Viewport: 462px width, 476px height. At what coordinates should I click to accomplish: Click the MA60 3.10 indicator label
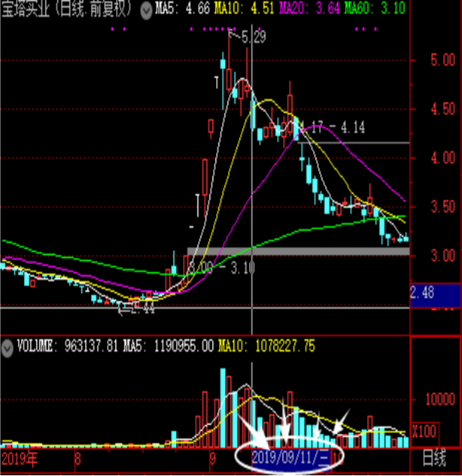(x=375, y=8)
